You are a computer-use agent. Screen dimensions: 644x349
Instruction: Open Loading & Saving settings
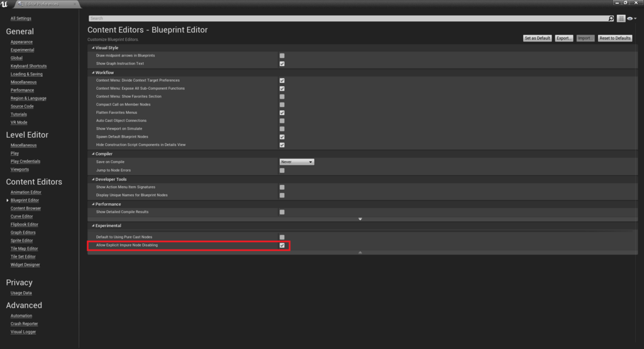[26, 74]
